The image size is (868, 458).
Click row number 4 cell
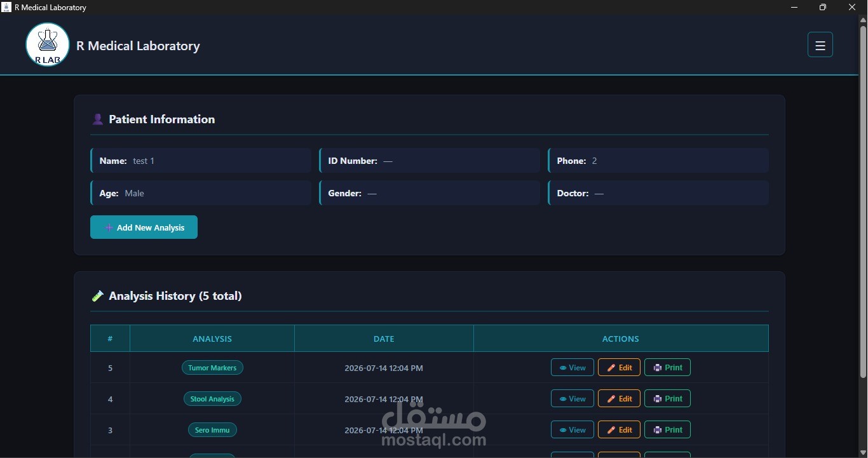pyautogui.click(x=110, y=399)
